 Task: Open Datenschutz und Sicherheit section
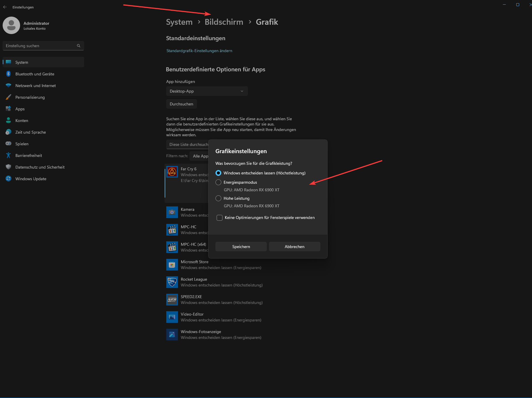[x=43, y=167]
